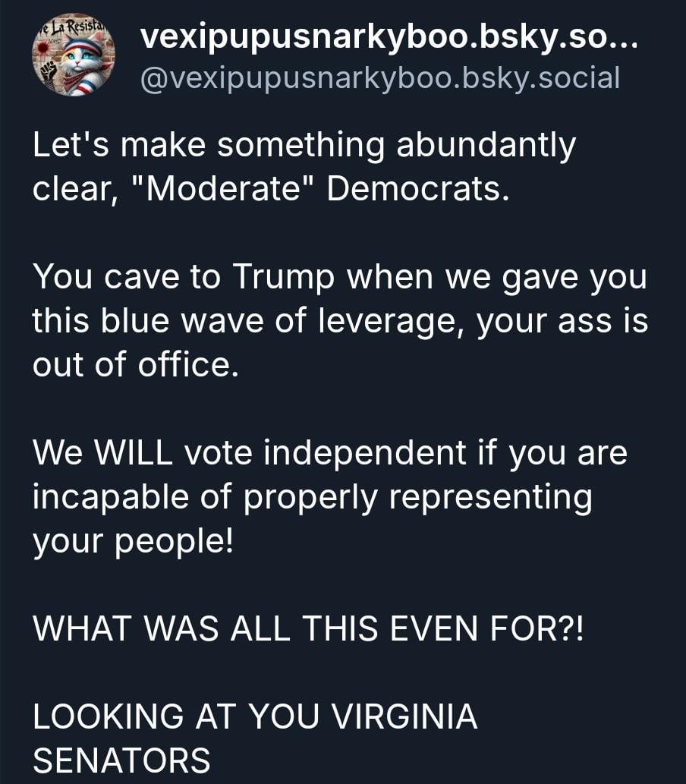Click the "WHAT WAS ALL THIS EVEN FOR?!" line
This screenshot has width=686, height=784.
point(309,629)
